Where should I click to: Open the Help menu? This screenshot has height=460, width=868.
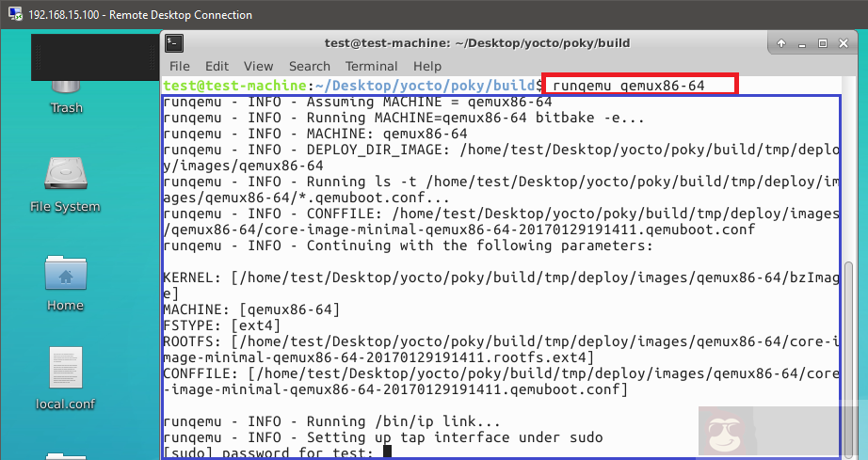tap(426, 66)
